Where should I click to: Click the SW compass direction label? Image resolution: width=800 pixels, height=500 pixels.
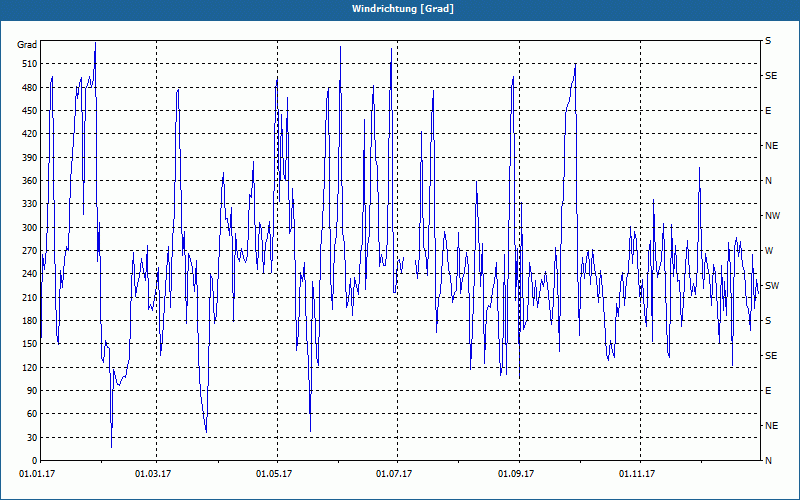point(772,286)
